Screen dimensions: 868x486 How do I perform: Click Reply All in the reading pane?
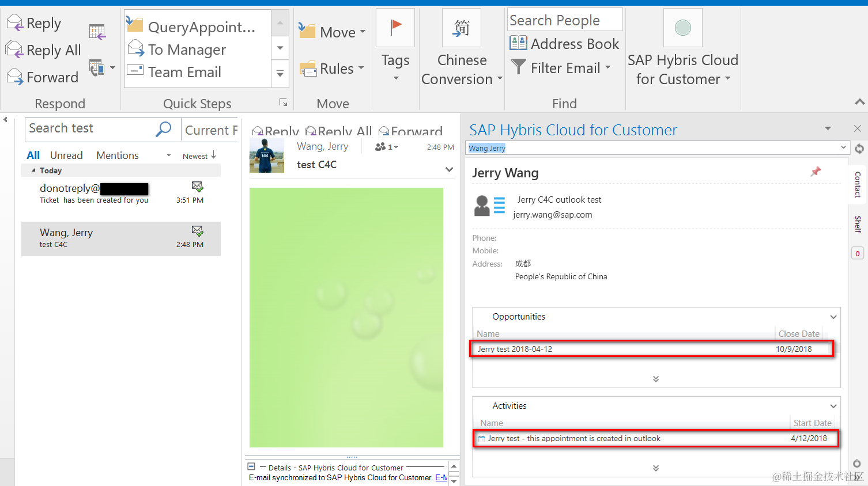[x=338, y=131]
